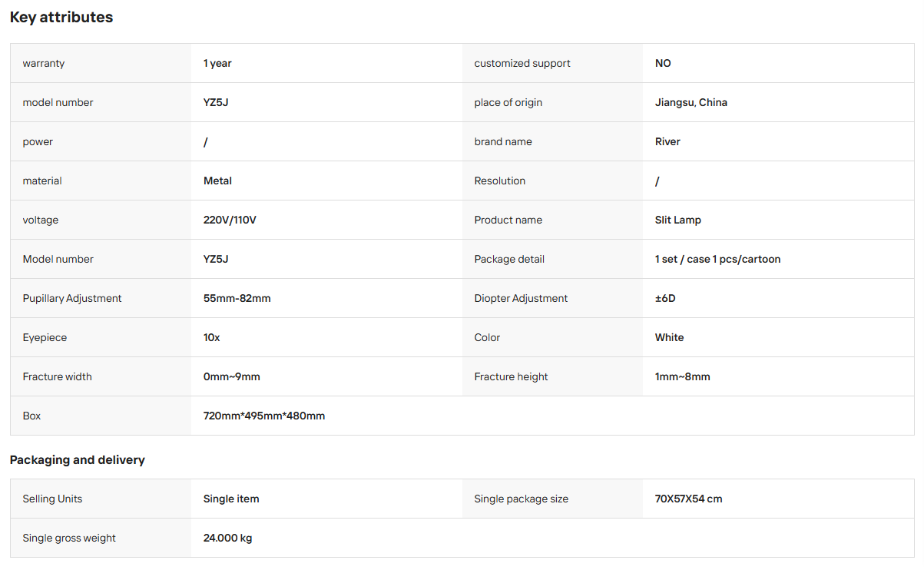Viewport: 924px width, 570px height.
Task: Select the box dimensions 720mm*495mm*480mm
Action: (x=264, y=416)
